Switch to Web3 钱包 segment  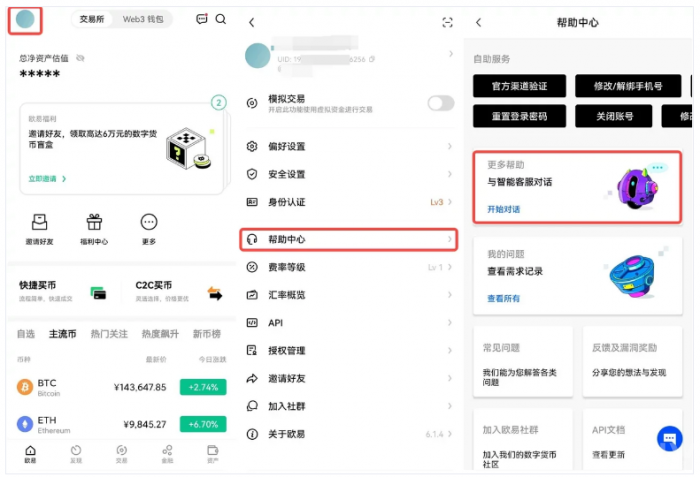click(143, 19)
